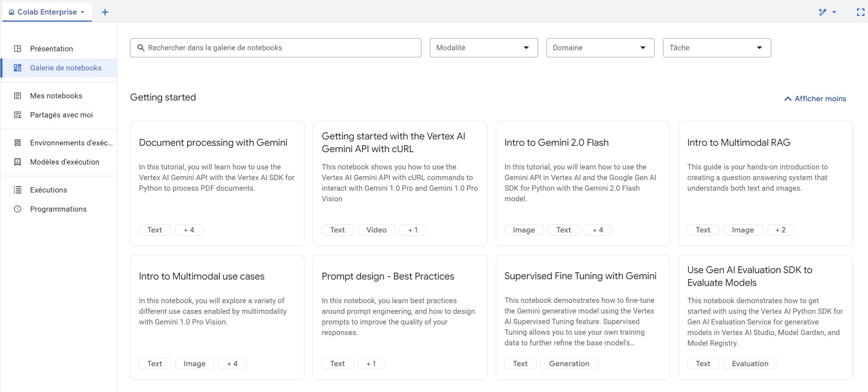868x392 pixels.
Task: Open the Colab Enterprise tab dropdown arrow
Action: pyautogui.click(x=82, y=12)
